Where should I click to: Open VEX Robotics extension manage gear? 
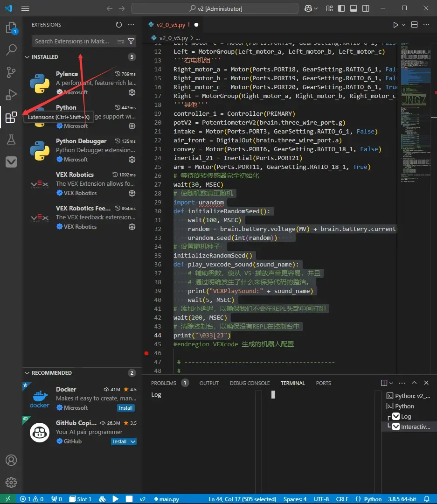132,193
